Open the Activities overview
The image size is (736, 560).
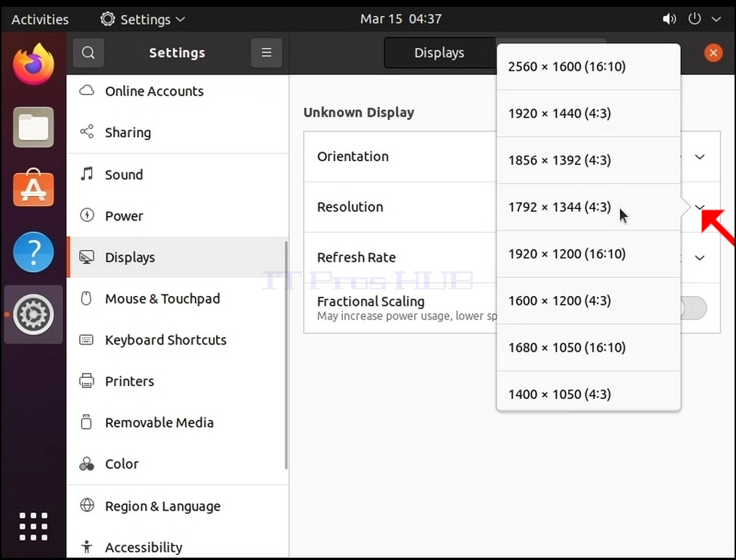click(40, 20)
